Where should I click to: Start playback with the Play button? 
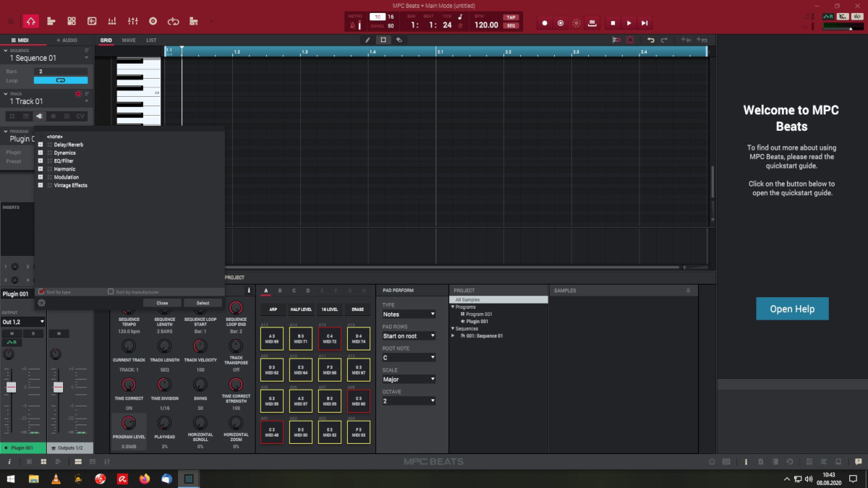(629, 23)
